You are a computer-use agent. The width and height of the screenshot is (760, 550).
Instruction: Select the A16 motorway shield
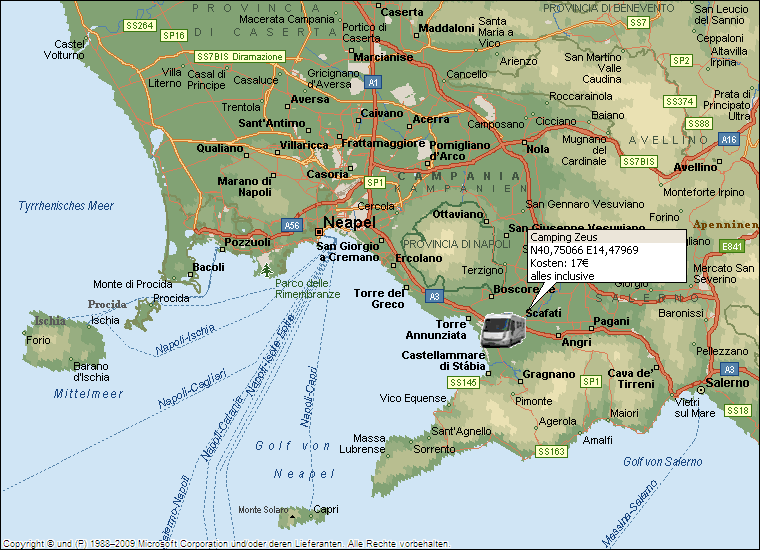pos(729,140)
